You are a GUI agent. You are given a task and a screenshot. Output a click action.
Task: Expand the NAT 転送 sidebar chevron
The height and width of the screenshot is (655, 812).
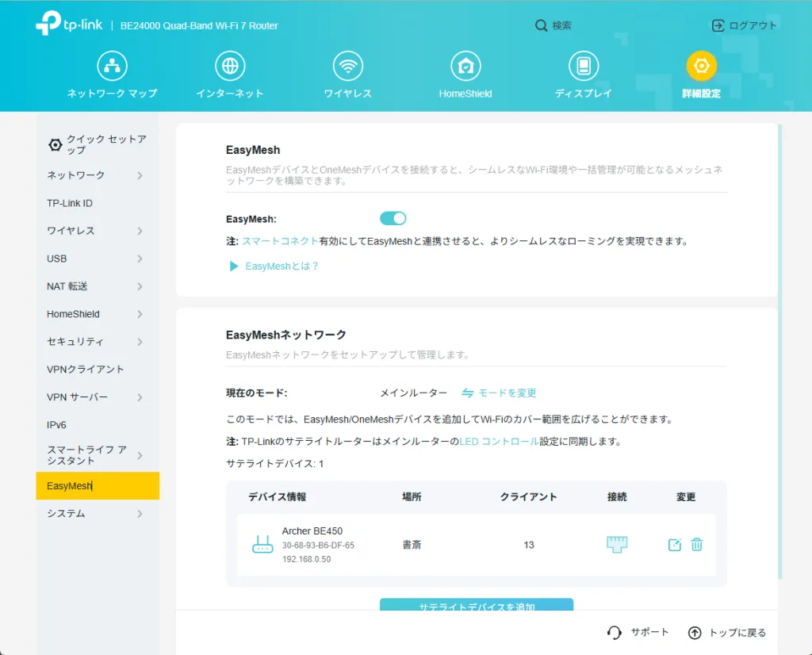140,286
